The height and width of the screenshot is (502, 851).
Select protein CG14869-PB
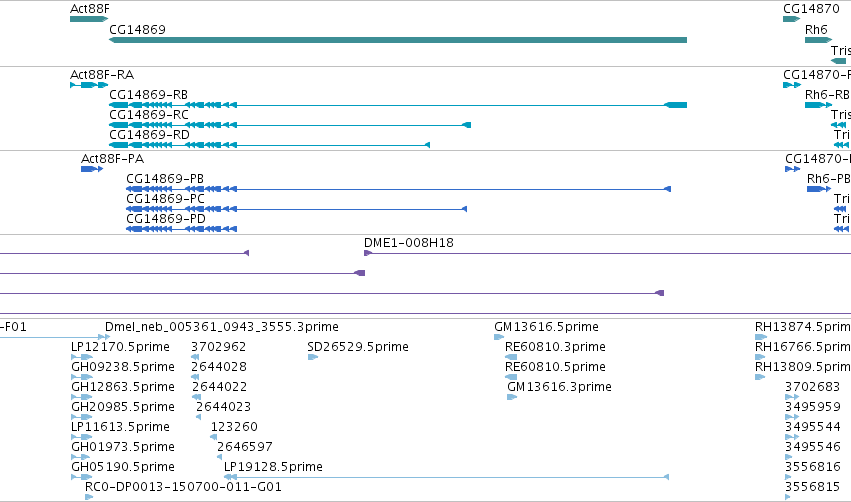(x=165, y=179)
